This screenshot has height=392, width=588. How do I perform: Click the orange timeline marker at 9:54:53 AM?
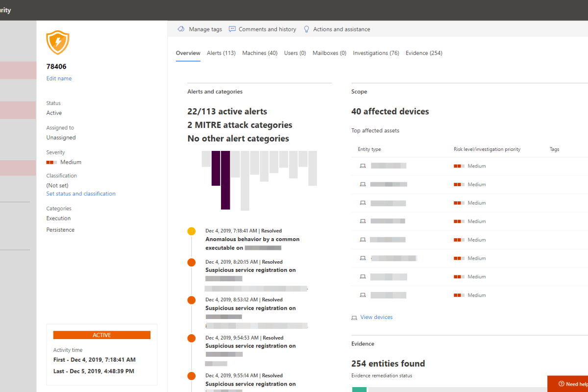click(192, 338)
